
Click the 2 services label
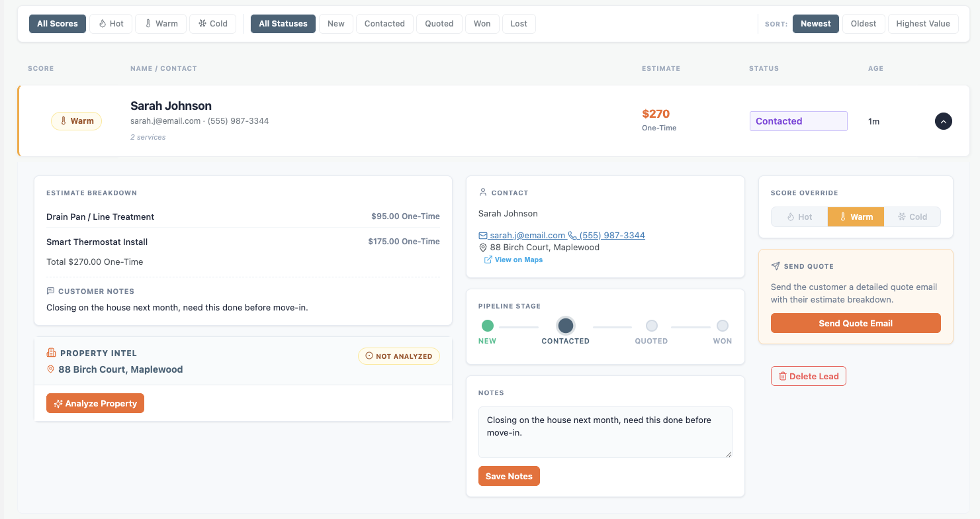(148, 137)
